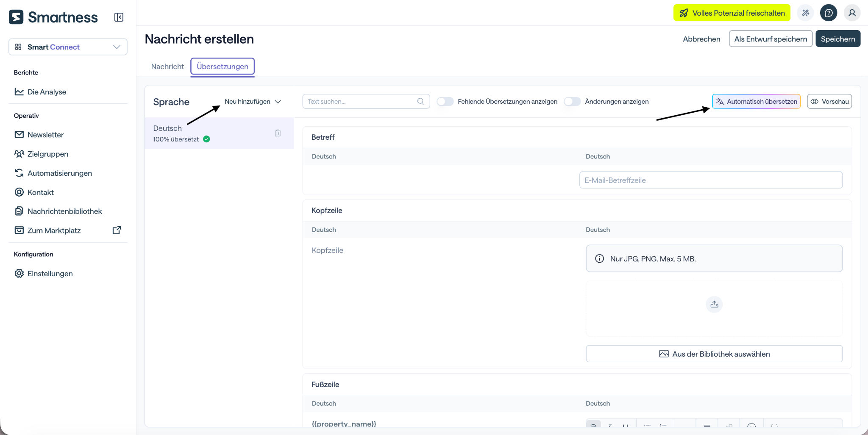The width and height of the screenshot is (868, 435).
Task: Focus the E-Mail-Betreffzeile input field
Action: click(x=711, y=180)
